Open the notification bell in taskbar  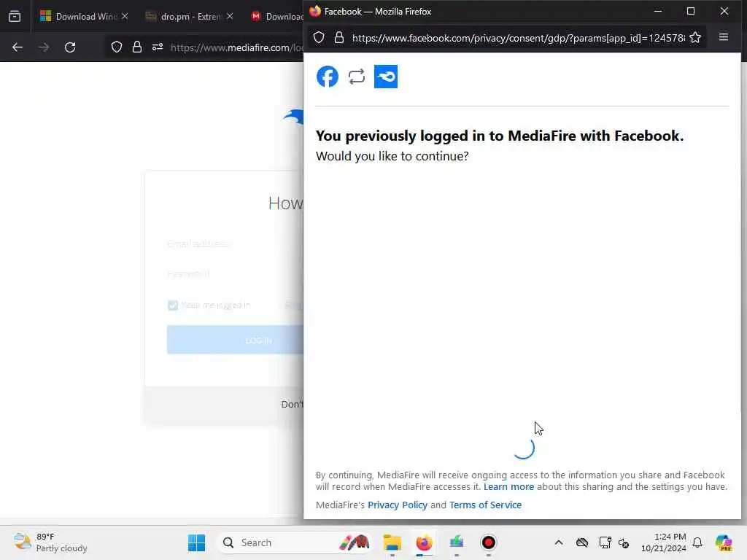click(697, 542)
